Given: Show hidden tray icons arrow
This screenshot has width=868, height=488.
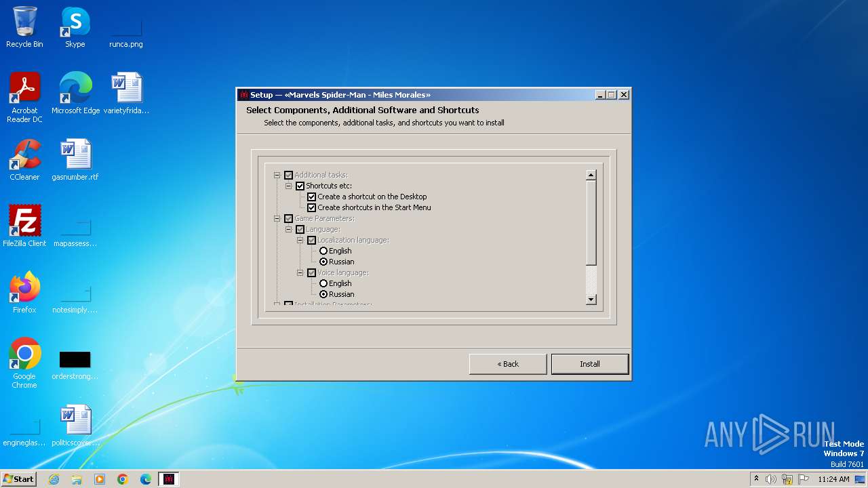Looking at the screenshot, I should [x=756, y=479].
